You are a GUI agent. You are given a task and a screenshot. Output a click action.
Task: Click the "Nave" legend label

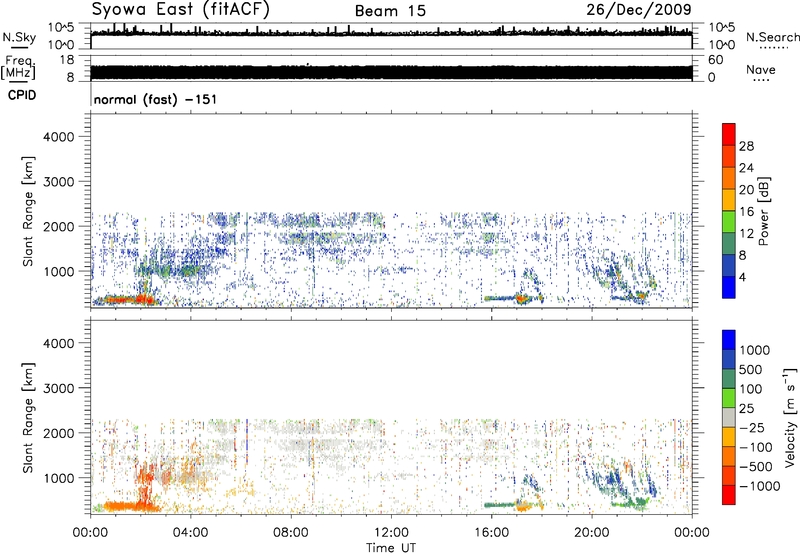click(761, 70)
